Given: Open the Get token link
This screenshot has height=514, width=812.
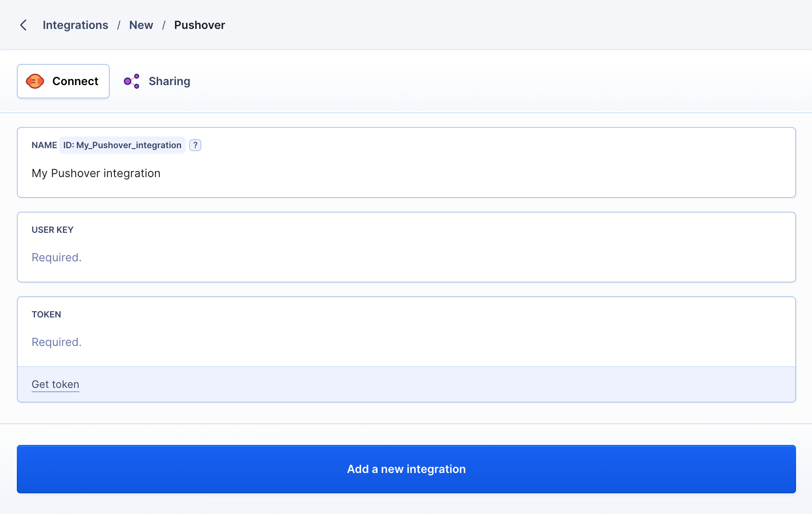Looking at the screenshot, I should 55,384.
